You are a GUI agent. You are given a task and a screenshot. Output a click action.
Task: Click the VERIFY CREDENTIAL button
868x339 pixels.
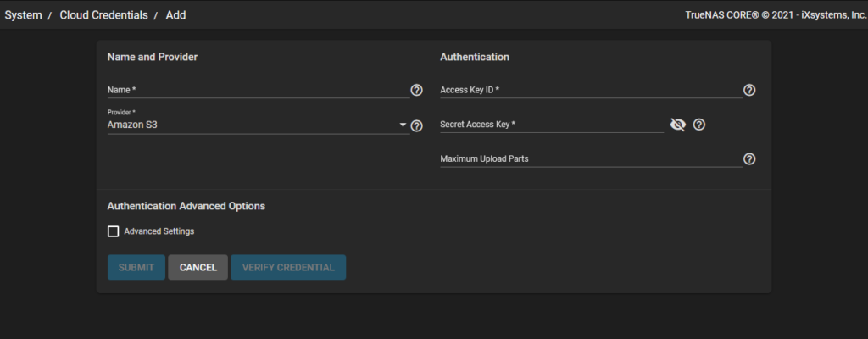288,268
